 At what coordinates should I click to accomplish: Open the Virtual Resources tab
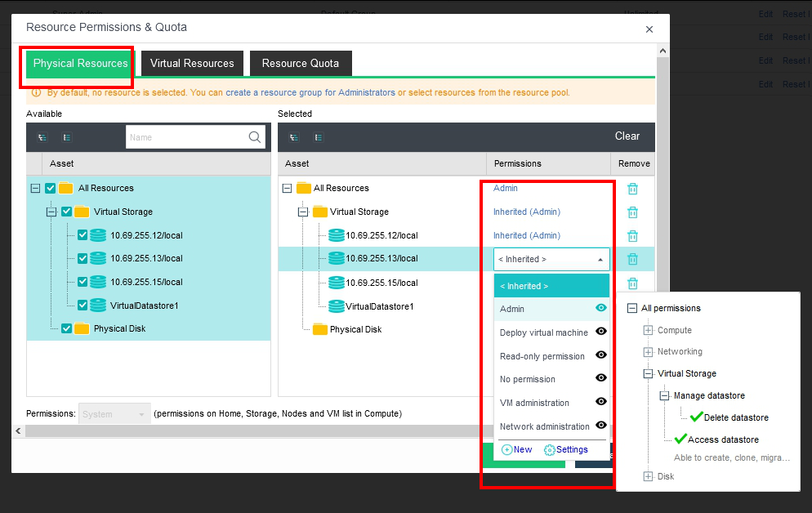pyautogui.click(x=192, y=64)
